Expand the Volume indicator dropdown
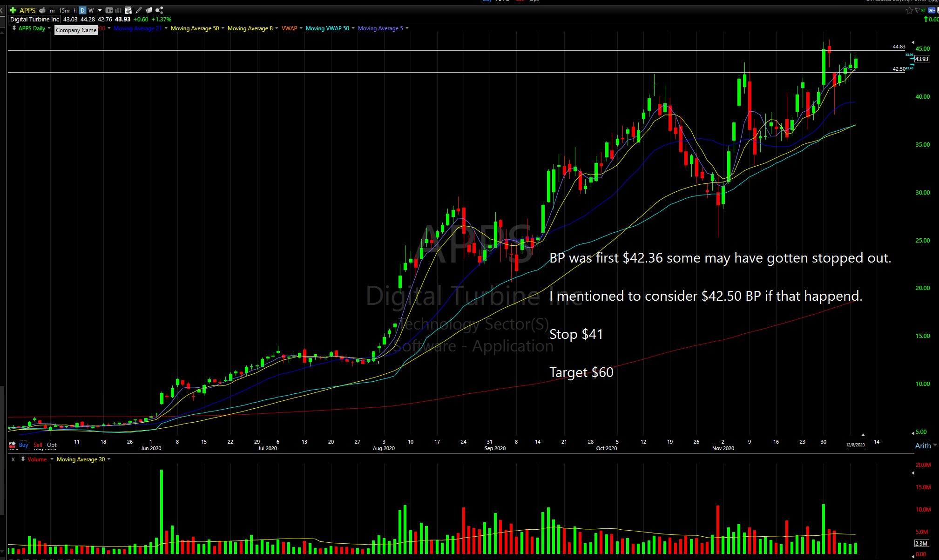Screen dimensions: 939x560 [52, 459]
